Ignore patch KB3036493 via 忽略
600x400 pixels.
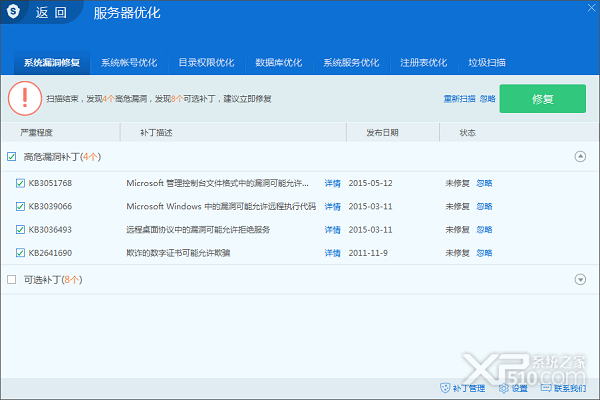pos(484,230)
